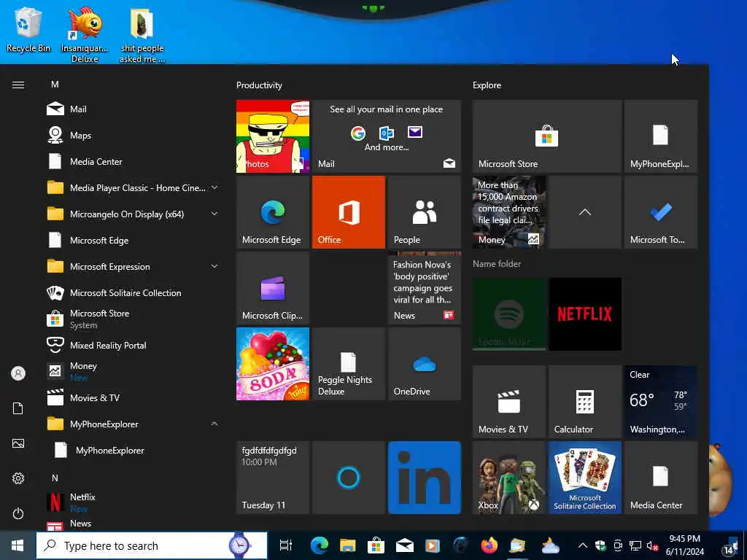The height and width of the screenshot is (560, 747).
Task: Click the Explore group heading
Action: pyautogui.click(x=487, y=85)
